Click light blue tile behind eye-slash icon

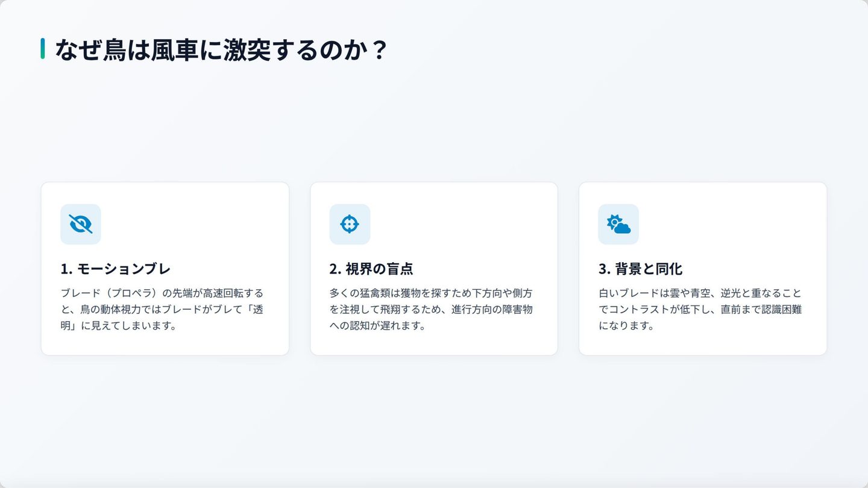[x=81, y=224]
